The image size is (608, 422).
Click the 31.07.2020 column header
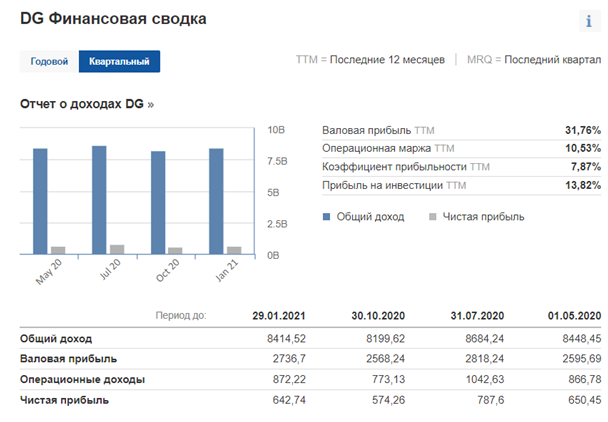pyautogui.click(x=477, y=316)
